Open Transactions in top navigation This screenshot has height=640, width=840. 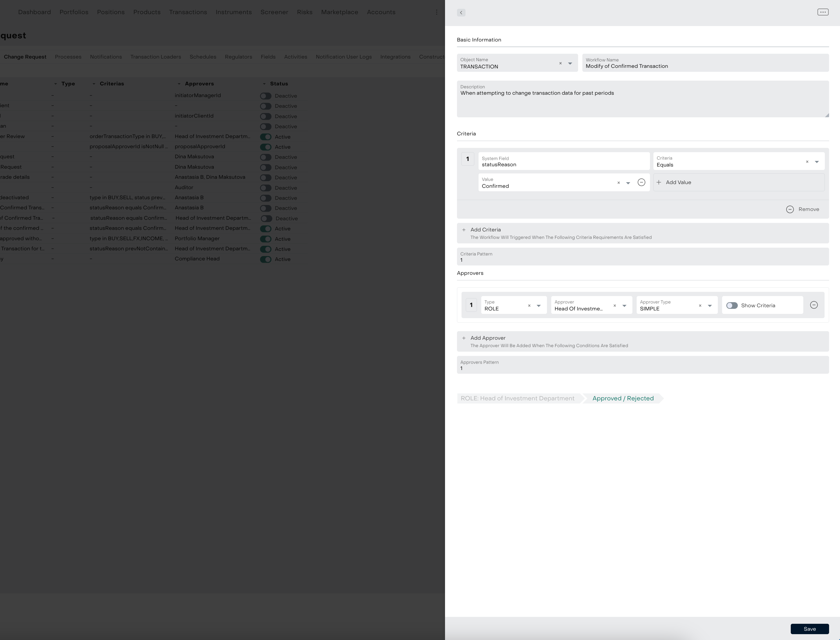(x=188, y=12)
